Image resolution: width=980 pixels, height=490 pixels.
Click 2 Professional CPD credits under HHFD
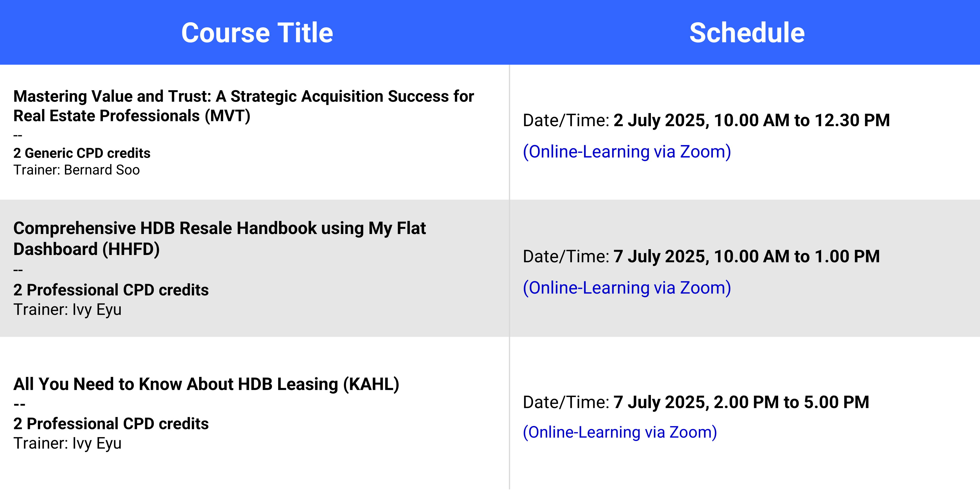point(111,290)
